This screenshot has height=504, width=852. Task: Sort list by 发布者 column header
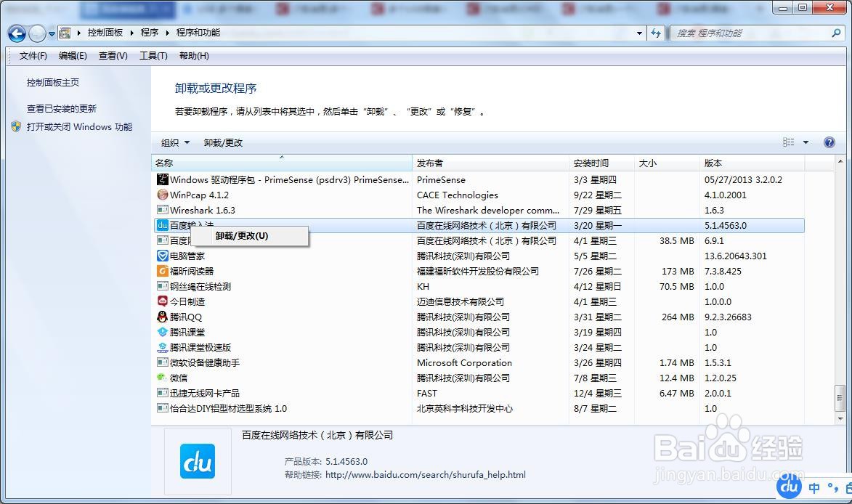[x=491, y=163]
